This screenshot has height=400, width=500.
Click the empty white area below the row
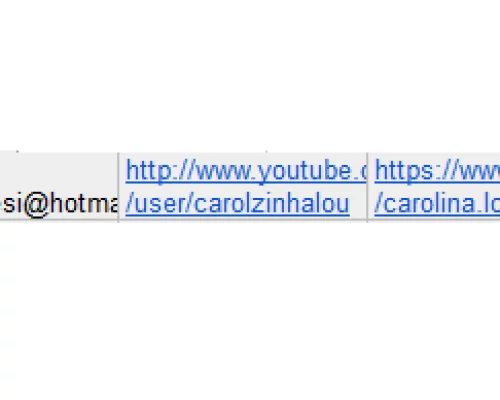[x=250, y=310]
